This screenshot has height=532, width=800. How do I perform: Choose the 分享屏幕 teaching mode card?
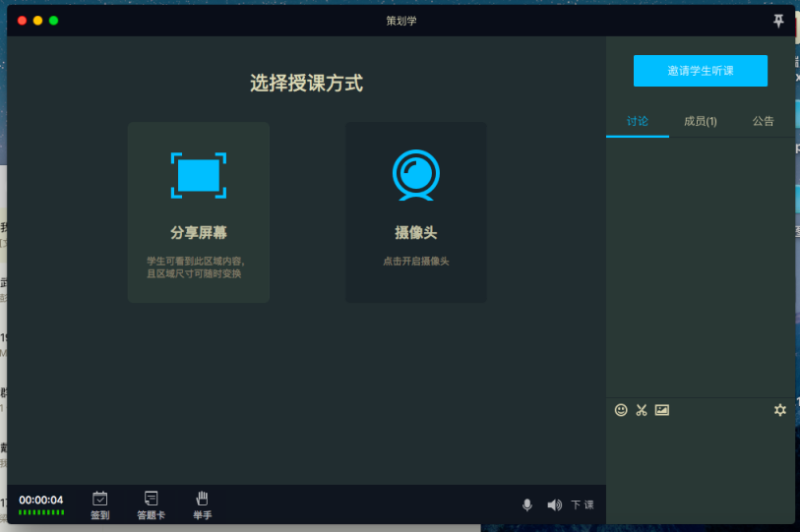[199, 212]
